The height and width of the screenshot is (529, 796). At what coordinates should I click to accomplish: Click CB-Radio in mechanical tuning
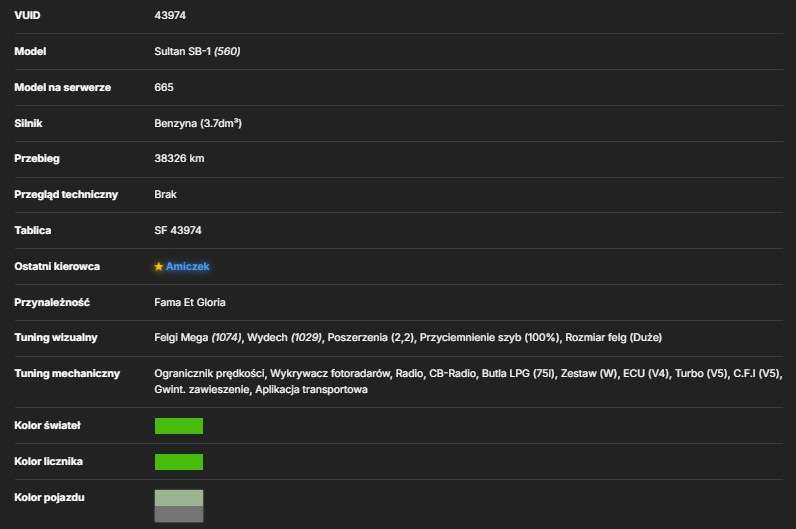(452, 374)
